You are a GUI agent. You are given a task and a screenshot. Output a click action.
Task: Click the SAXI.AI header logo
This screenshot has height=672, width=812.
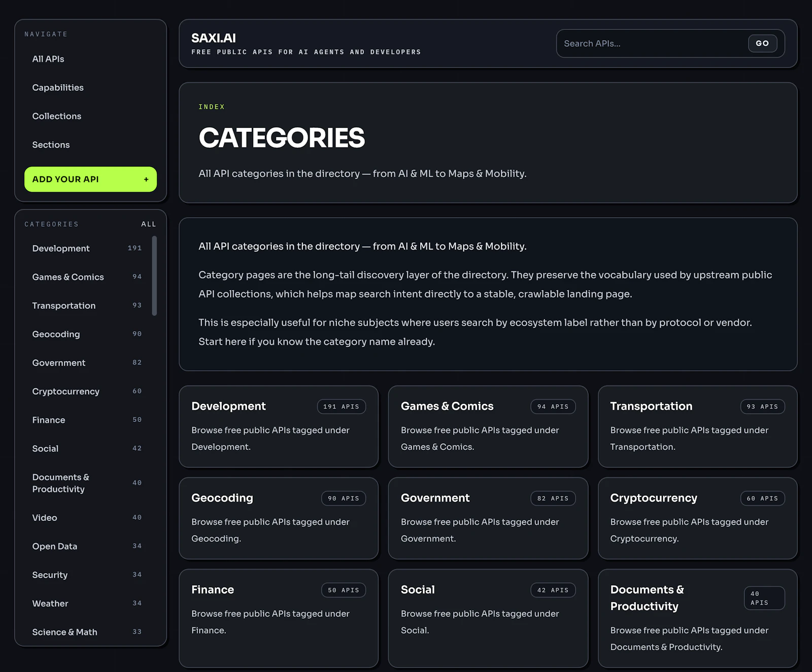(x=213, y=38)
